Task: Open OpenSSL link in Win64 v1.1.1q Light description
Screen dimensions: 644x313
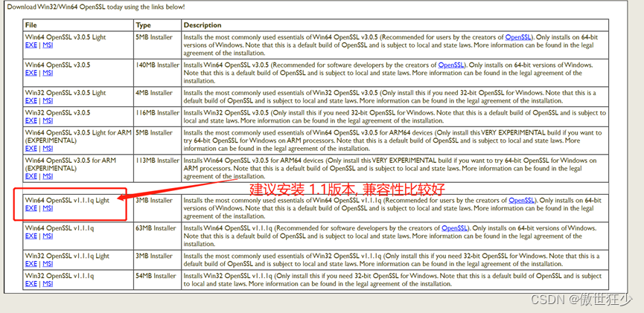Action: (x=523, y=201)
